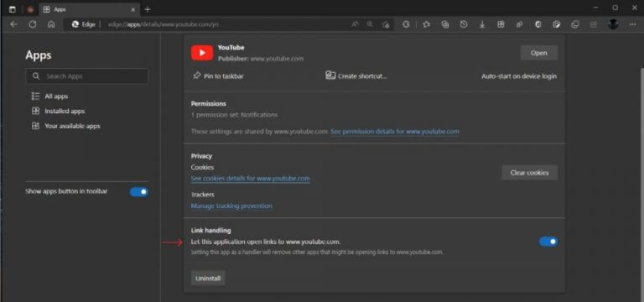
Task: Open the Apps toolbar icon
Action: pyautogui.click(x=501, y=24)
